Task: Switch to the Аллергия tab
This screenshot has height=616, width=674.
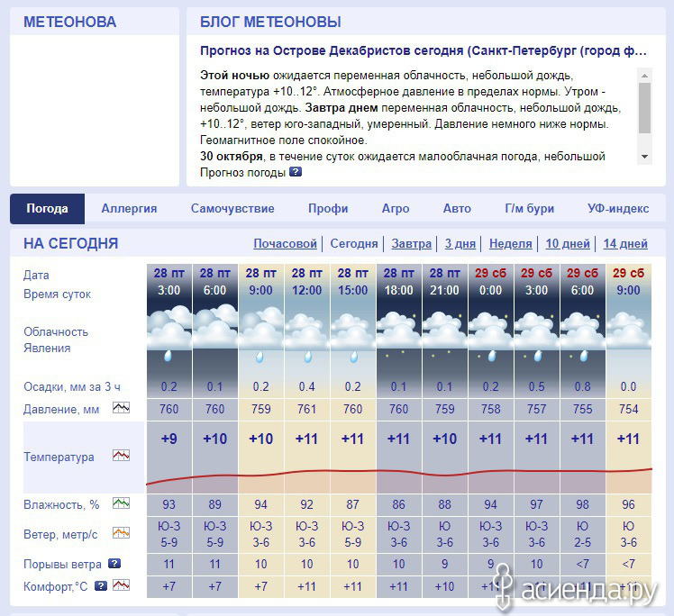Action: pos(129,208)
